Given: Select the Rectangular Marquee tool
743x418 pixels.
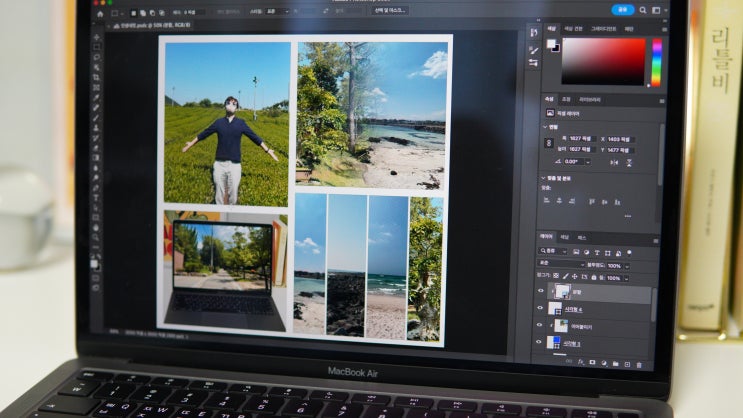Looking at the screenshot, I should pos(97,47).
